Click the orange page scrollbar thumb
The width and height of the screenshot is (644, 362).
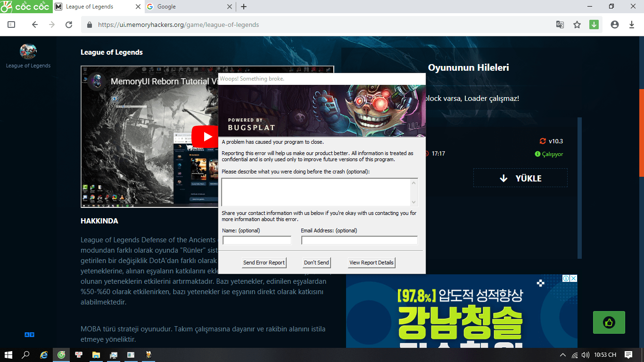[642, 133]
